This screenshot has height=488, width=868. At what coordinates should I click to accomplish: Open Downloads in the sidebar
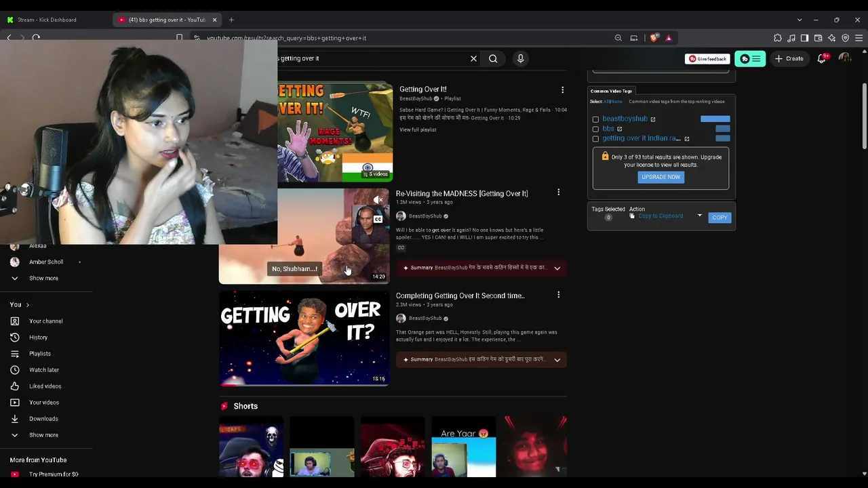43,418
